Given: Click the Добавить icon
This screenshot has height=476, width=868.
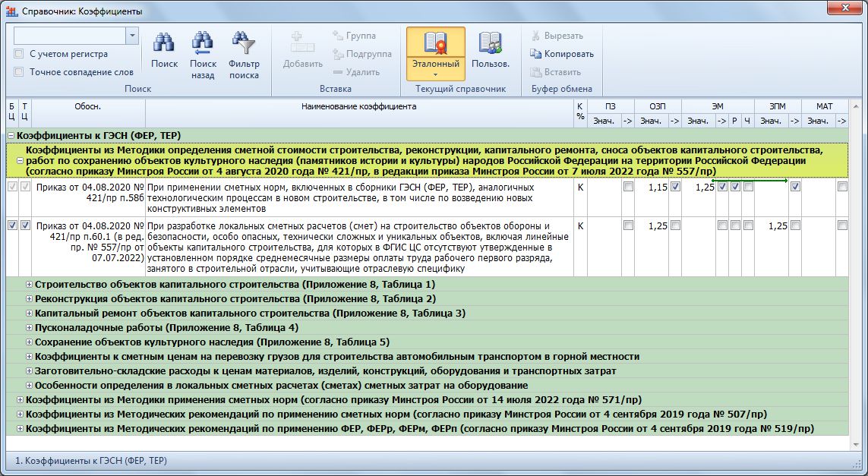Looking at the screenshot, I should tap(302, 43).
